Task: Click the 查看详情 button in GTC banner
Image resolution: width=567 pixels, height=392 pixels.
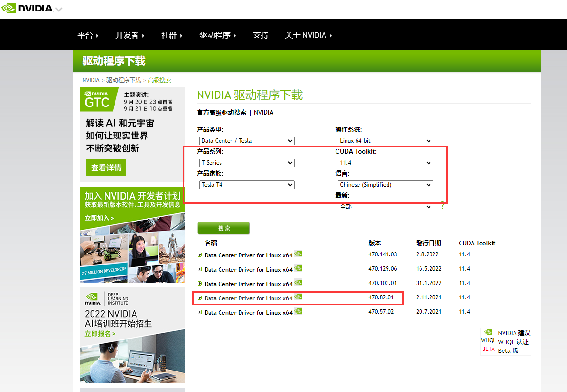Action: click(x=106, y=168)
